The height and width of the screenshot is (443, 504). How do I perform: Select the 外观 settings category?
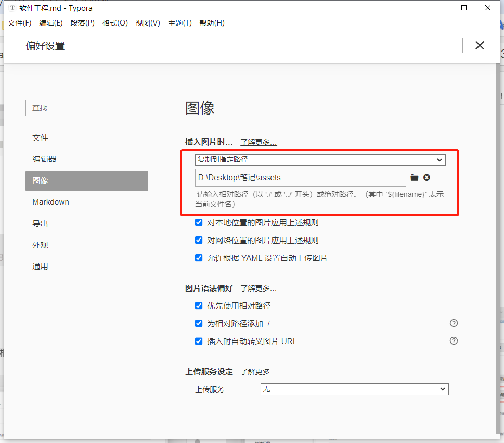click(87, 245)
